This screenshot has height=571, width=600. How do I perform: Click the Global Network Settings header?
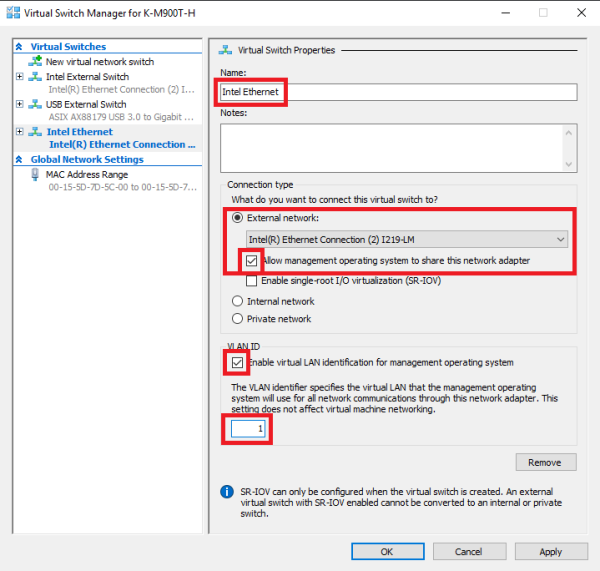tap(87, 159)
